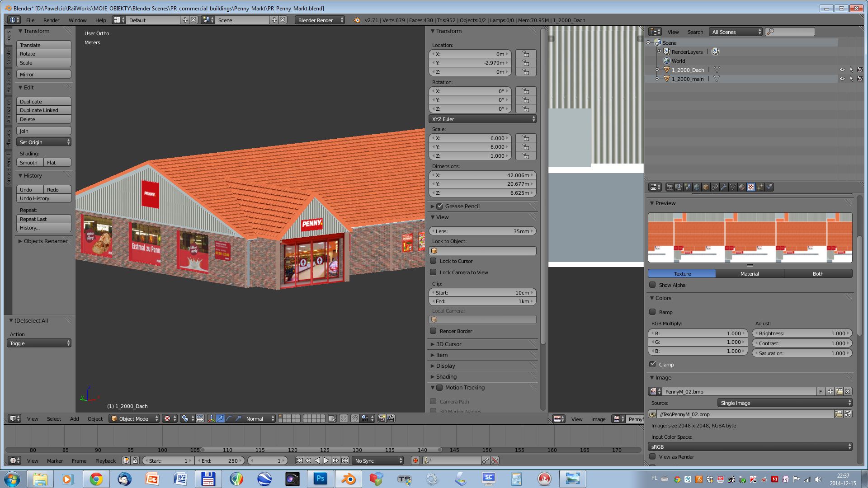The image size is (868, 488).
Task: Toggle the 3D manipulator axis icon
Action: click(211, 419)
